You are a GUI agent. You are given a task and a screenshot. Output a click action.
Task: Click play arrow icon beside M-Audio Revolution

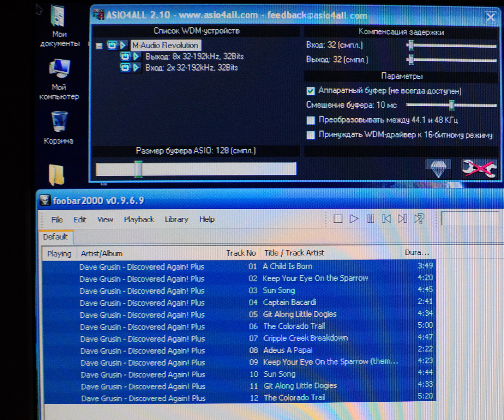tap(123, 45)
